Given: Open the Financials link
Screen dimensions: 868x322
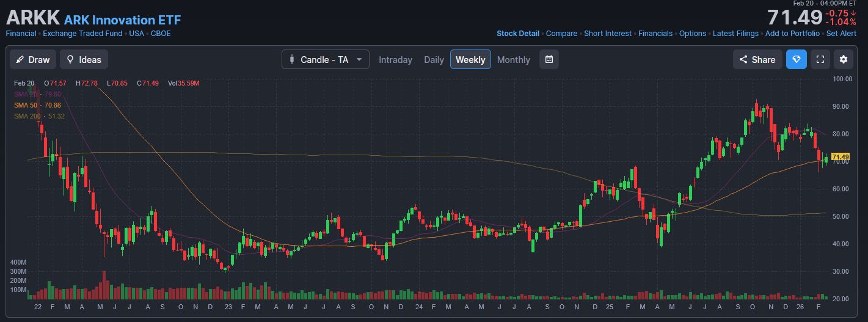Looking at the screenshot, I should [x=655, y=34].
